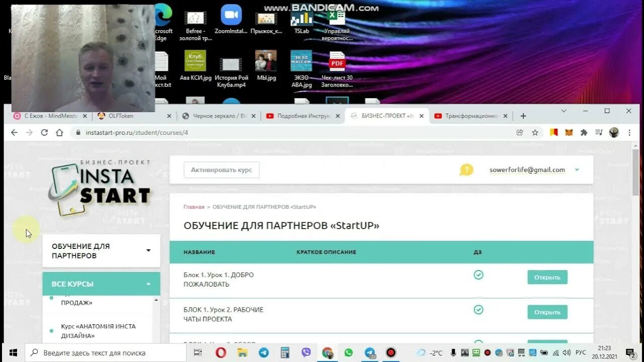
Task: Click the course list scroll-up arrow
Action: [x=156, y=300]
